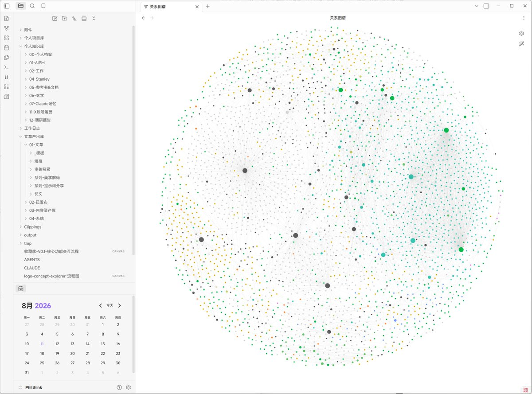Open graph view from the ribbon
The width and height of the screenshot is (532, 394).
tap(6, 28)
